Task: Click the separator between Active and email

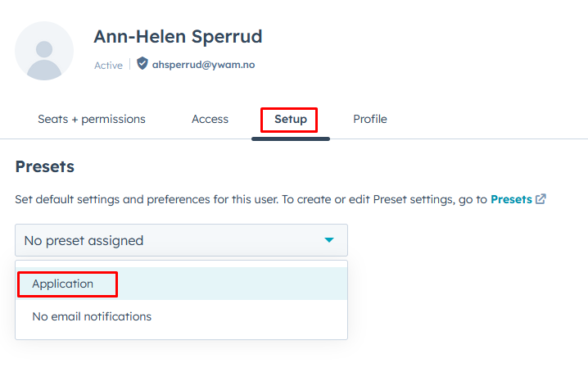Action: point(129,65)
